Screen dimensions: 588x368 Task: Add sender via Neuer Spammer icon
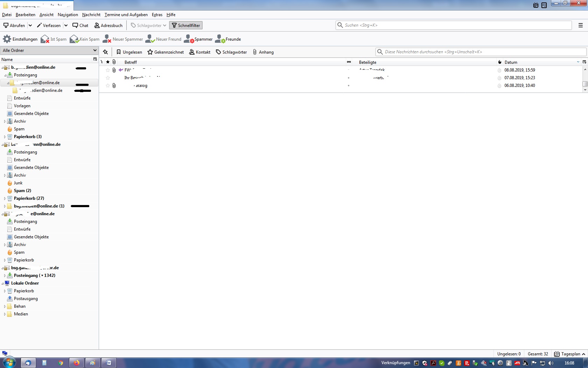click(x=107, y=39)
